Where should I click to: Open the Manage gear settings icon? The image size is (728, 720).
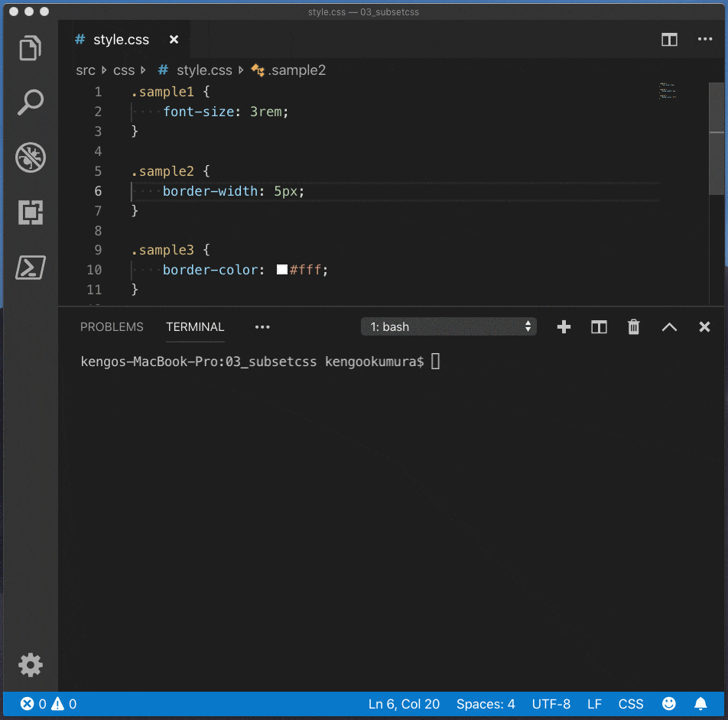[x=31, y=663]
